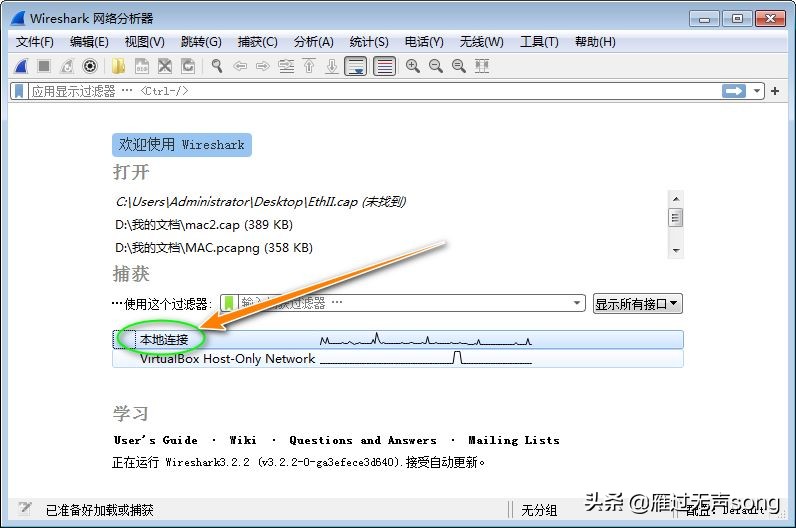This screenshot has height=528, width=796.
Task: Open capture options gear icon
Action: click(90, 66)
